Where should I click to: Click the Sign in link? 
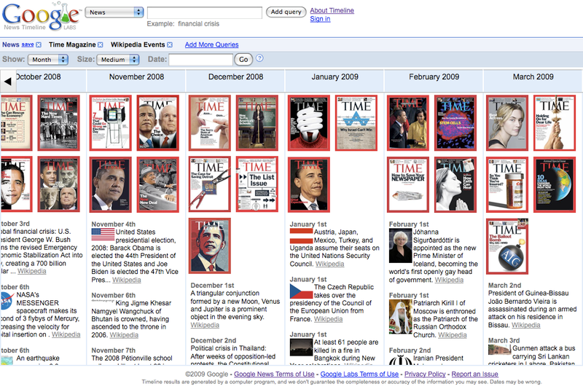coord(320,19)
